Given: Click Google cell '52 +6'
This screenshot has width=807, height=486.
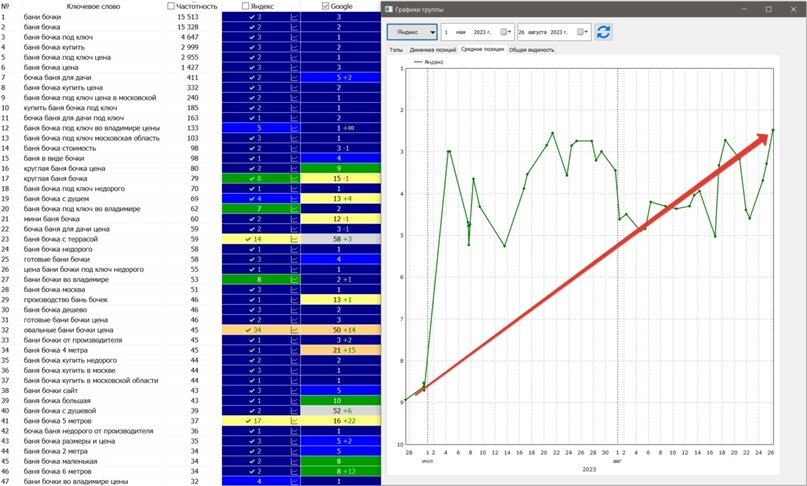Looking at the screenshot, I should coord(341,411).
